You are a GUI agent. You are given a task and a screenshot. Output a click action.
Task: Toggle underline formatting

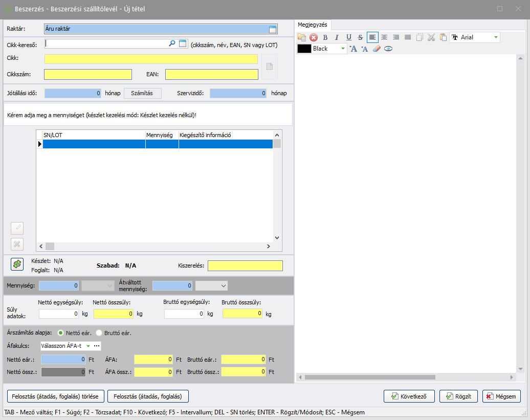pos(348,37)
